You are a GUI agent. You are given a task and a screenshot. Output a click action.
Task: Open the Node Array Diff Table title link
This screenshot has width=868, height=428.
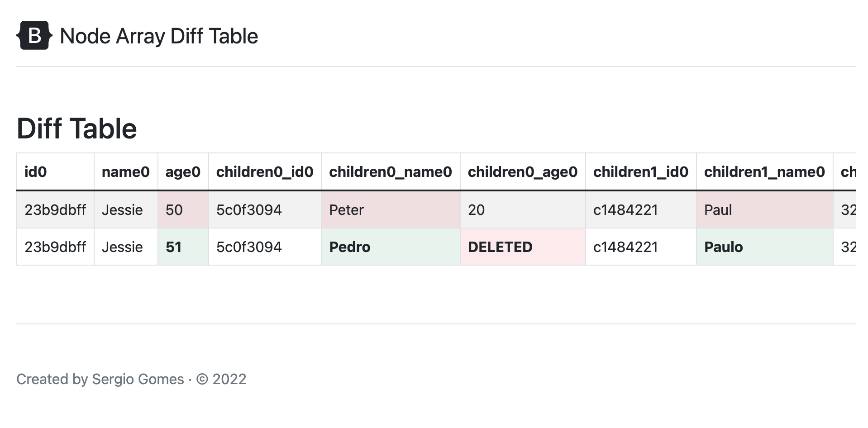point(158,36)
